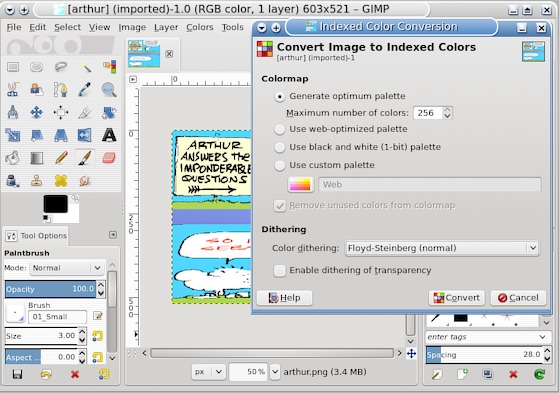The width and height of the screenshot is (559, 393).
Task: Click the Help button in conversion dialog
Action: click(284, 298)
